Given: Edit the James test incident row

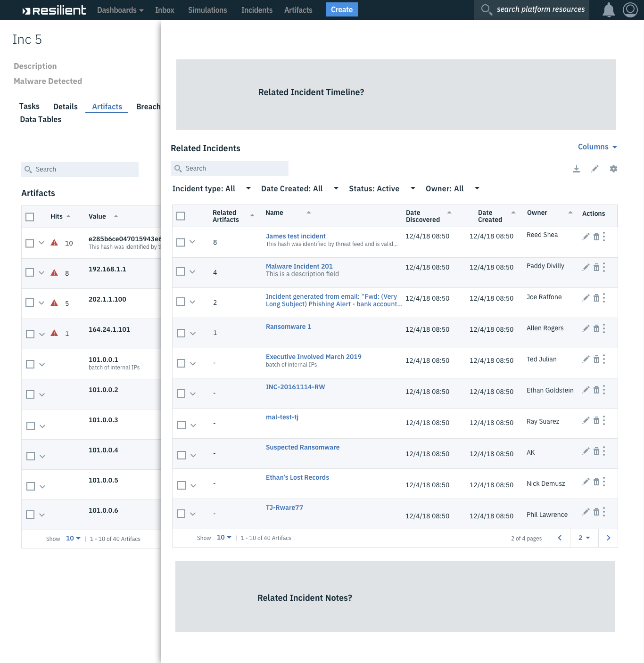Looking at the screenshot, I should [586, 237].
